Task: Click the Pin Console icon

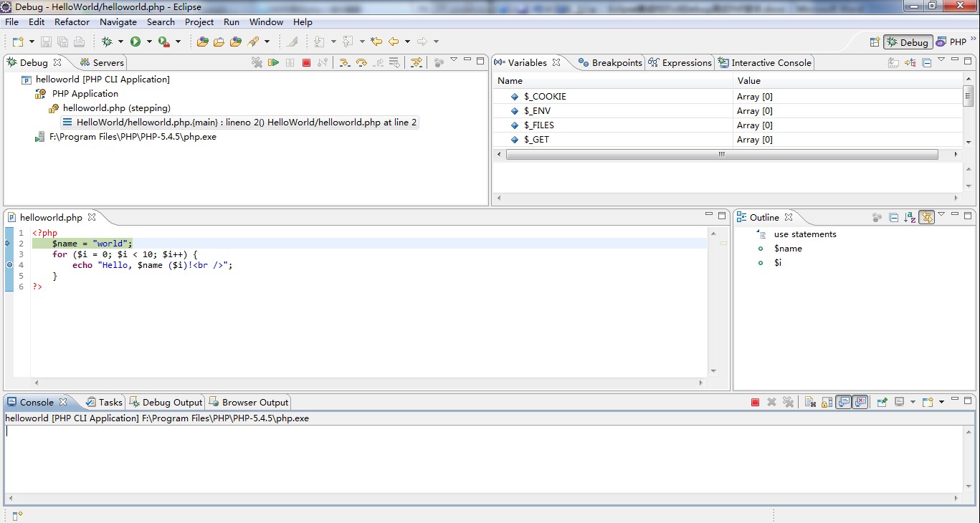Action: click(x=883, y=403)
